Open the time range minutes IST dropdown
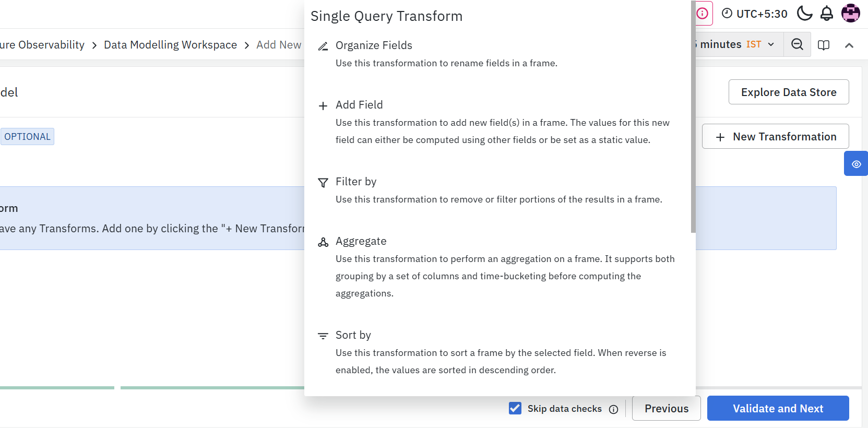The height and width of the screenshot is (428, 868). (736, 44)
